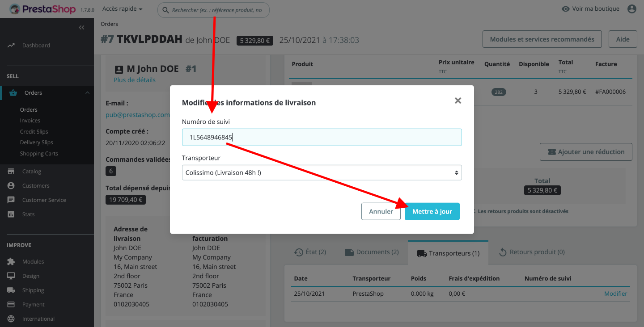This screenshot has height=327, width=644.
Task: Open the Catalog section icon
Action: point(10,171)
